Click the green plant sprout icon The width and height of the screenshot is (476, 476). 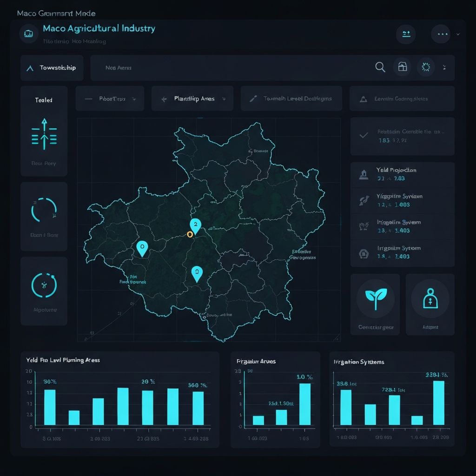click(375, 298)
